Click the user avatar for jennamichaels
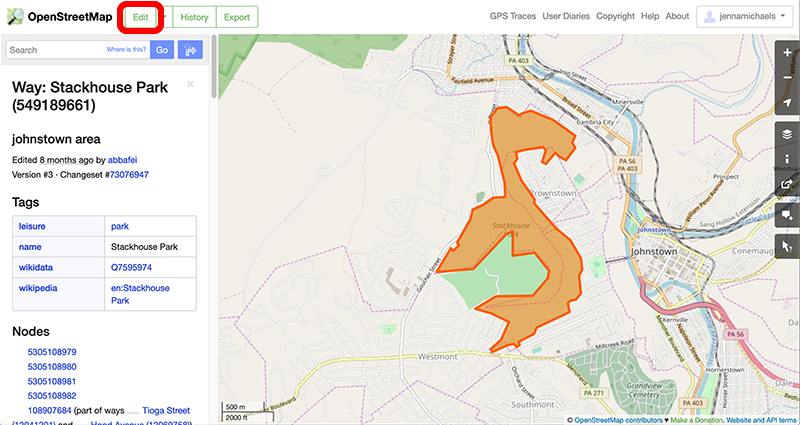The height and width of the screenshot is (425, 800). tap(709, 17)
